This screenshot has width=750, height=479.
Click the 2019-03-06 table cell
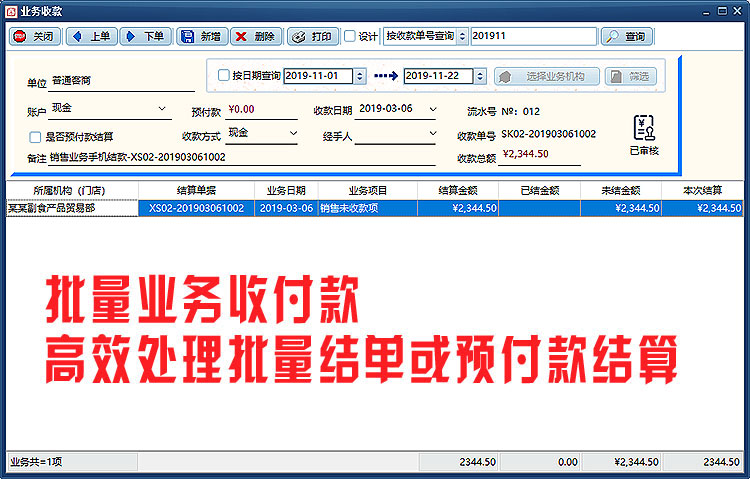(287, 208)
